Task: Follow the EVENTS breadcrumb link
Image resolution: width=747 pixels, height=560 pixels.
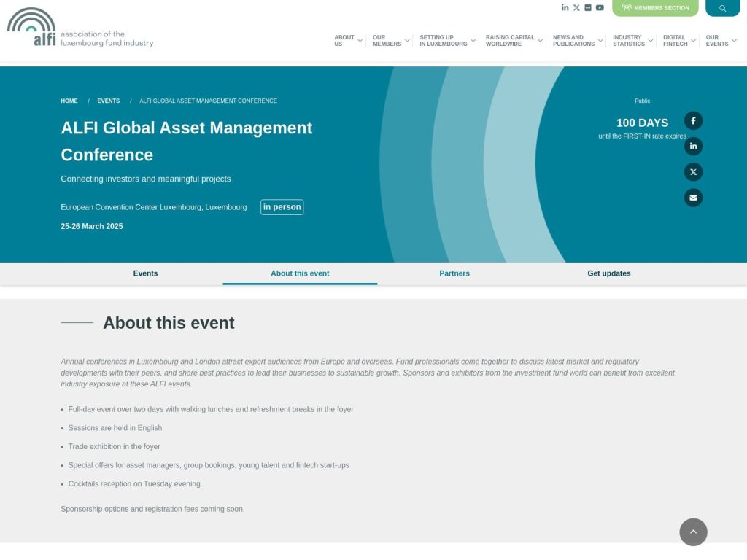Action: pos(108,101)
